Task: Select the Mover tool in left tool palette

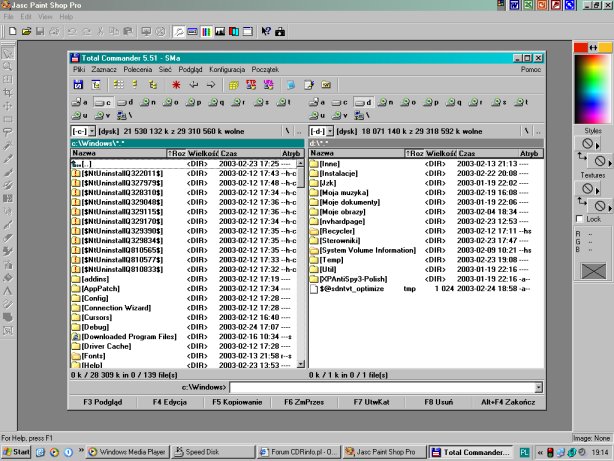Action: tap(8, 106)
